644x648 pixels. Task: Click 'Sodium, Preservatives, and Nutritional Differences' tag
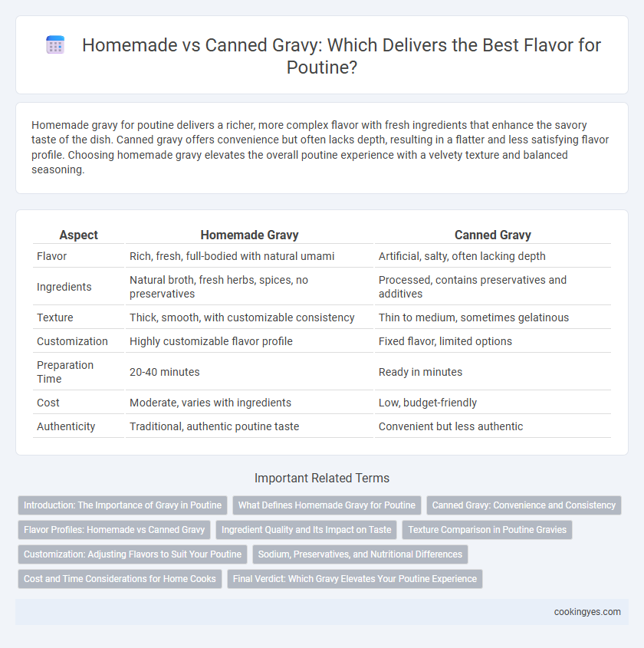(360, 554)
